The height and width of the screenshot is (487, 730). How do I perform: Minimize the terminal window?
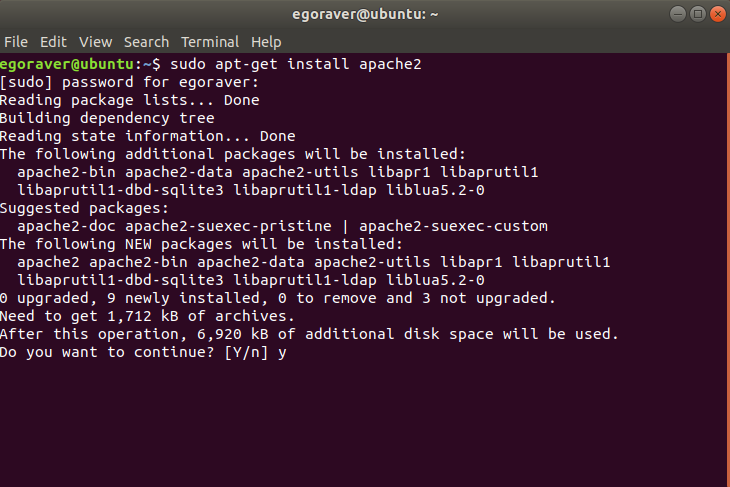[x=677, y=14]
